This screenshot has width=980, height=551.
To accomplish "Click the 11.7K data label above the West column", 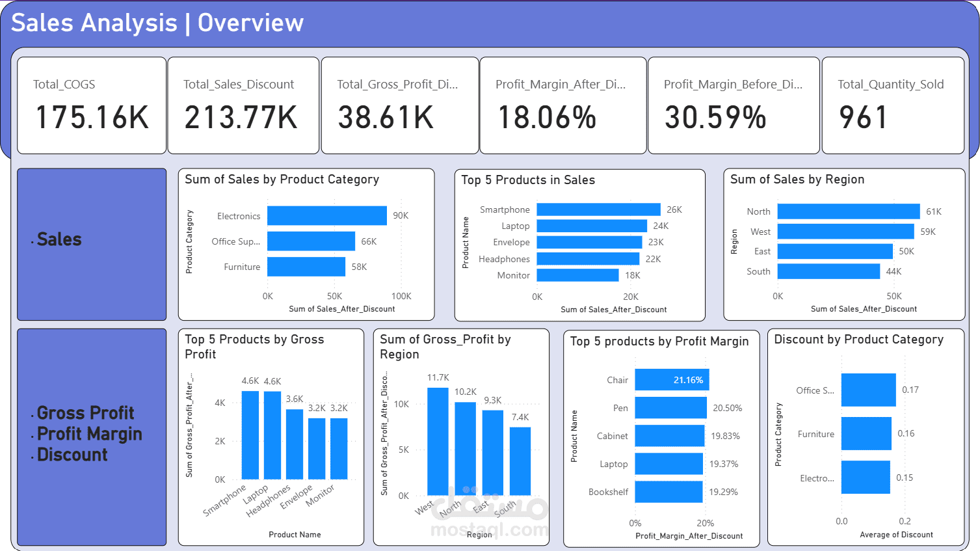I will click(438, 377).
